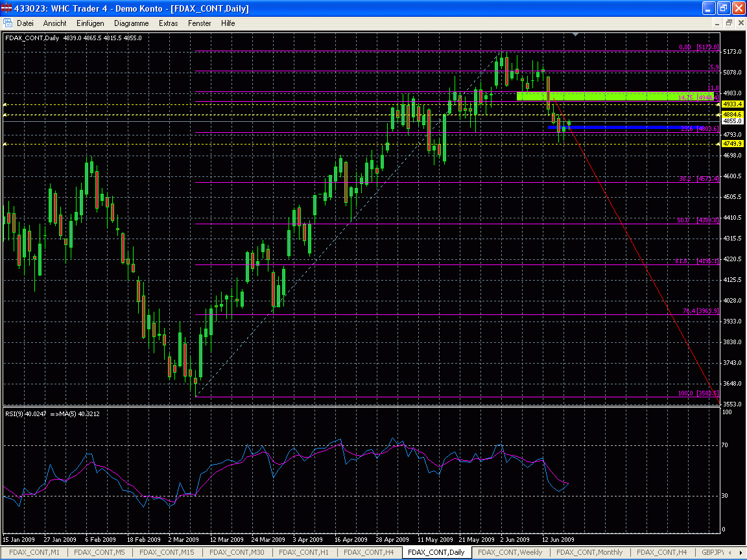747x560 pixels.
Task: Open the Datei menu
Action: (x=25, y=23)
